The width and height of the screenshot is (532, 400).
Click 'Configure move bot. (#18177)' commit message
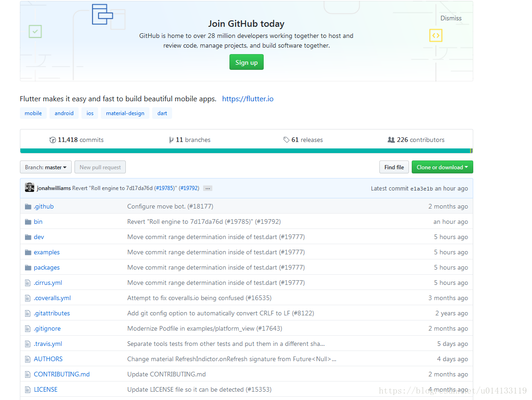coord(170,207)
